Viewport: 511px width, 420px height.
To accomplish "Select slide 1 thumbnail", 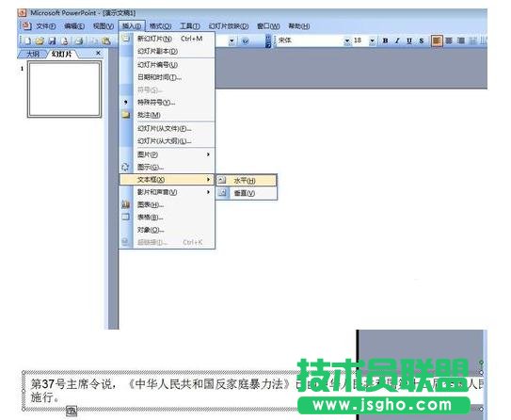I will click(65, 89).
